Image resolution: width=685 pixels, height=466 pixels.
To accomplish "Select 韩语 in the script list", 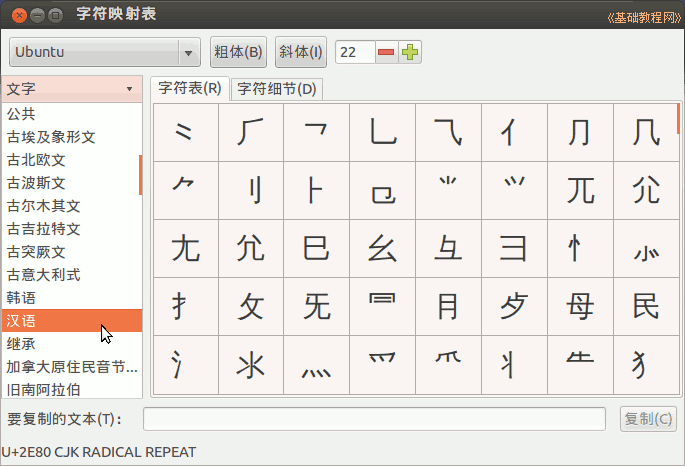I will [22, 297].
